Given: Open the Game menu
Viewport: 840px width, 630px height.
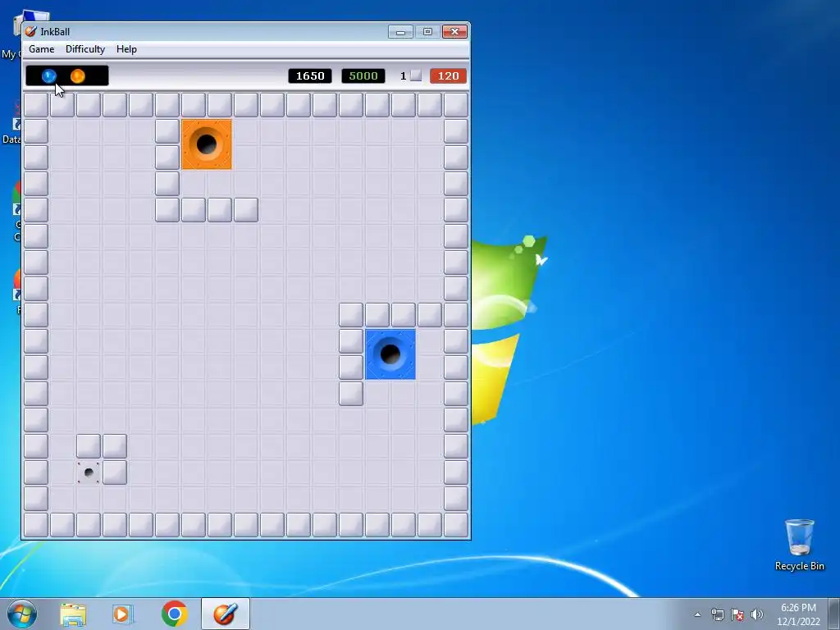Looking at the screenshot, I should (41, 49).
